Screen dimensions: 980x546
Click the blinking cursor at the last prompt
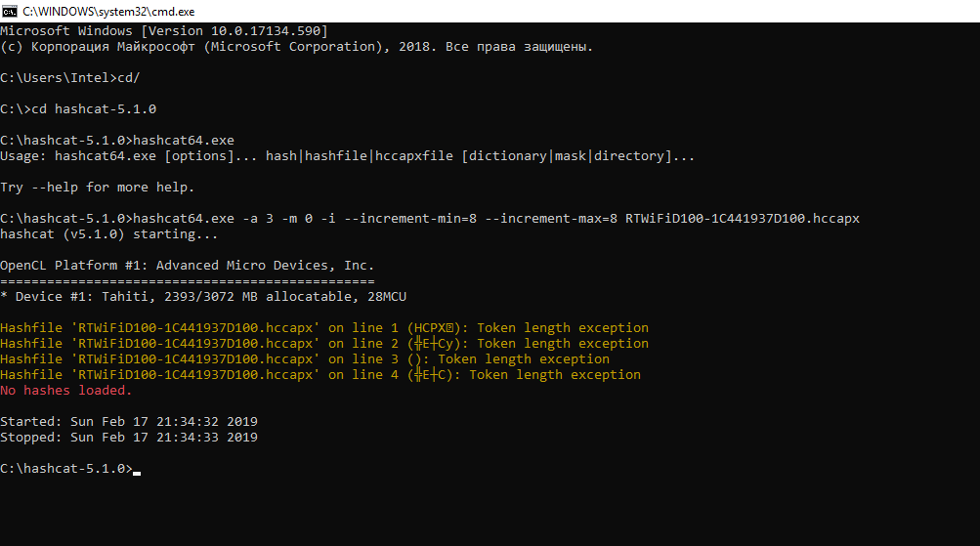(x=137, y=471)
